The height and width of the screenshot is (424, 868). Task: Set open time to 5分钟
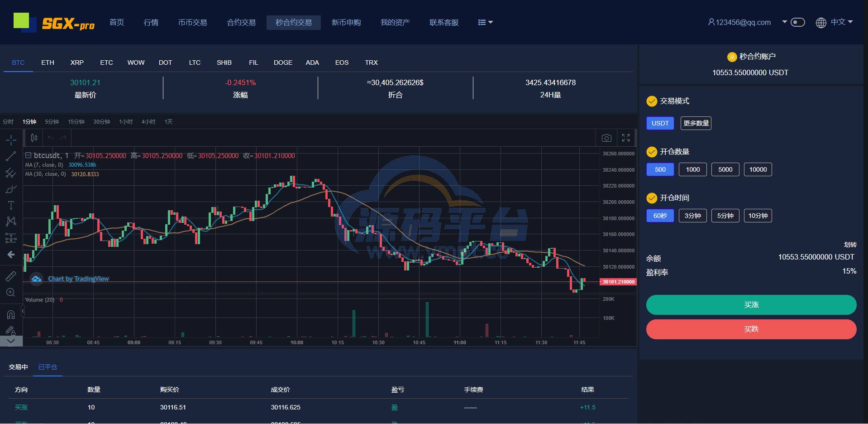point(725,216)
